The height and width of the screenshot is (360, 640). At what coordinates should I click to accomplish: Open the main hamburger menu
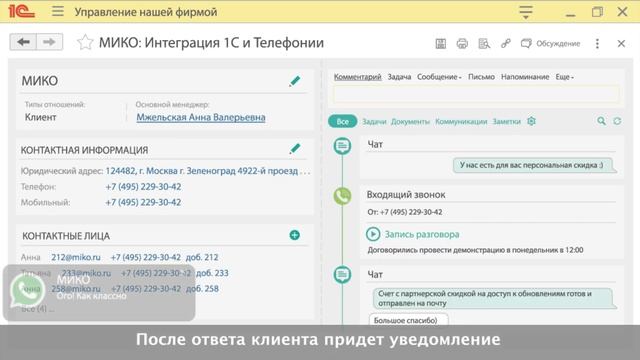coord(58,11)
